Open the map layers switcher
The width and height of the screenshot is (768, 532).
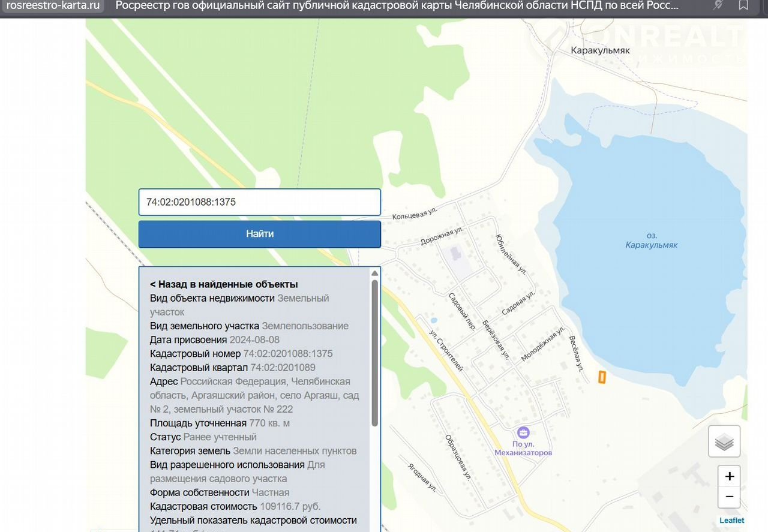point(724,442)
